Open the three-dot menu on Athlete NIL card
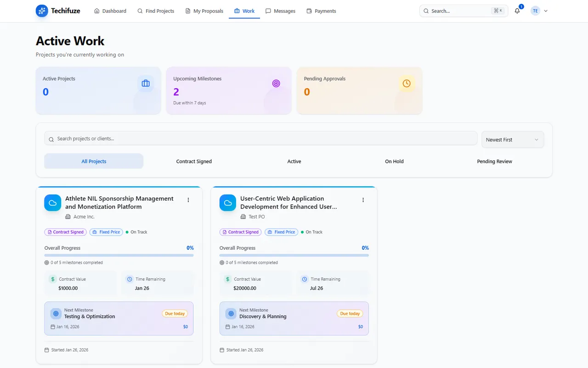The height and width of the screenshot is (368, 588). 188,200
